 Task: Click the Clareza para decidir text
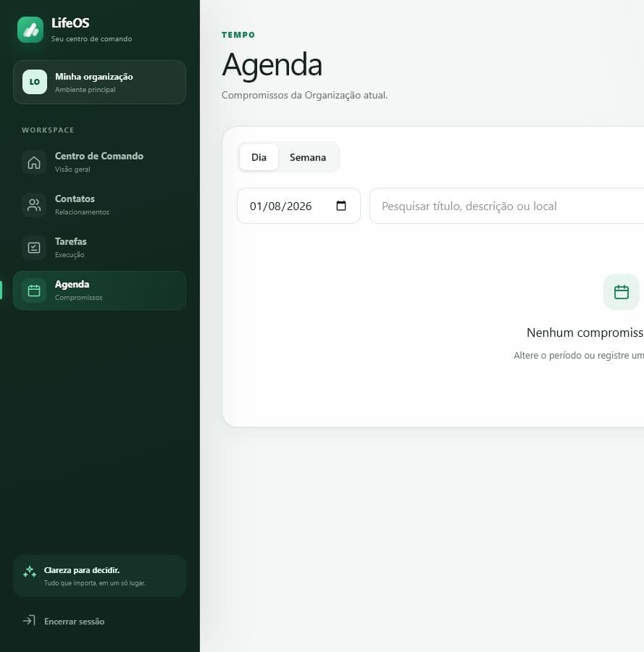click(82, 570)
